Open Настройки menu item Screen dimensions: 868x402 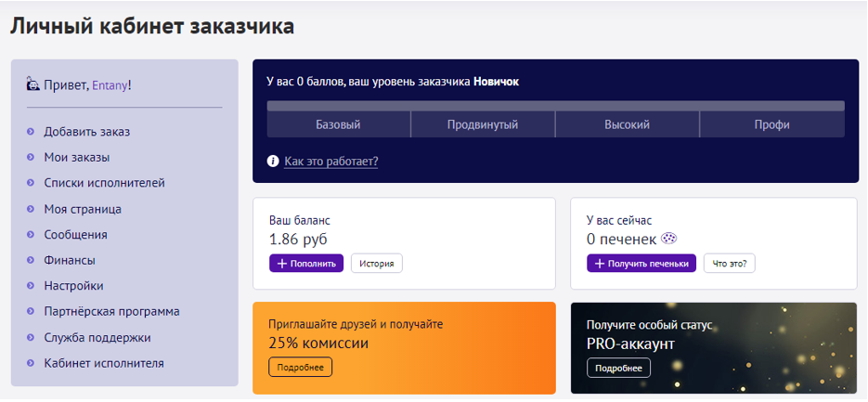coord(73,286)
